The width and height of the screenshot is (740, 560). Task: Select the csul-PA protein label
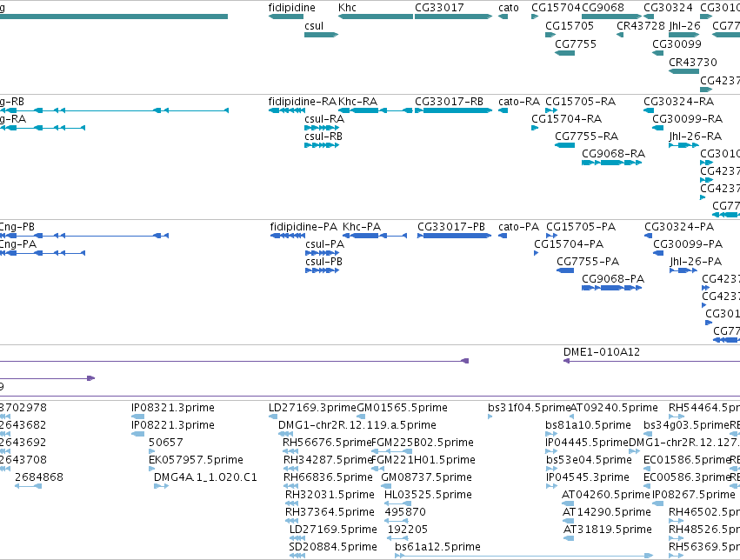[324, 245]
